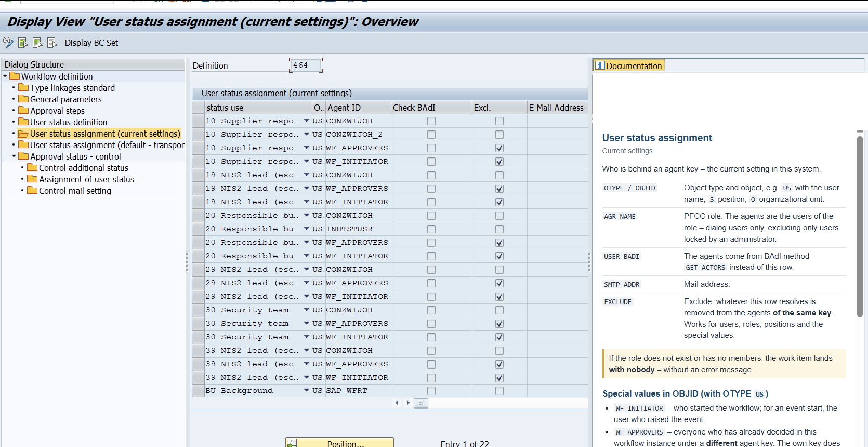Open status dropdown in 19 NIS2 lead CONZWIJOH row
The width and height of the screenshot is (868, 447).
306,175
